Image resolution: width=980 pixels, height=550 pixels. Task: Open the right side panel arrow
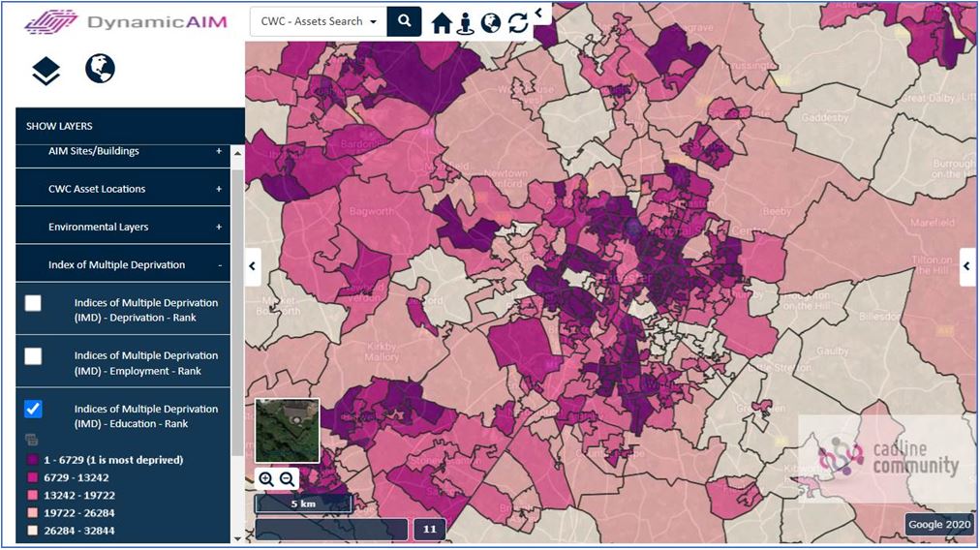point(966,266)
